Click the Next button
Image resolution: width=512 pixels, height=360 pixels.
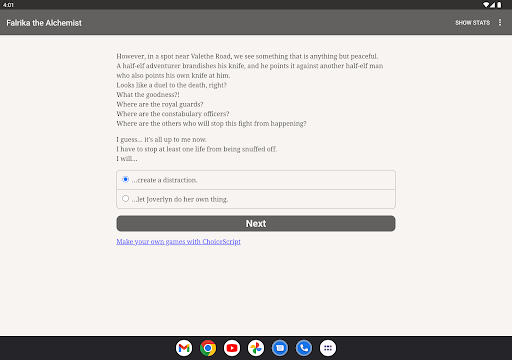(x=256, y=223)
